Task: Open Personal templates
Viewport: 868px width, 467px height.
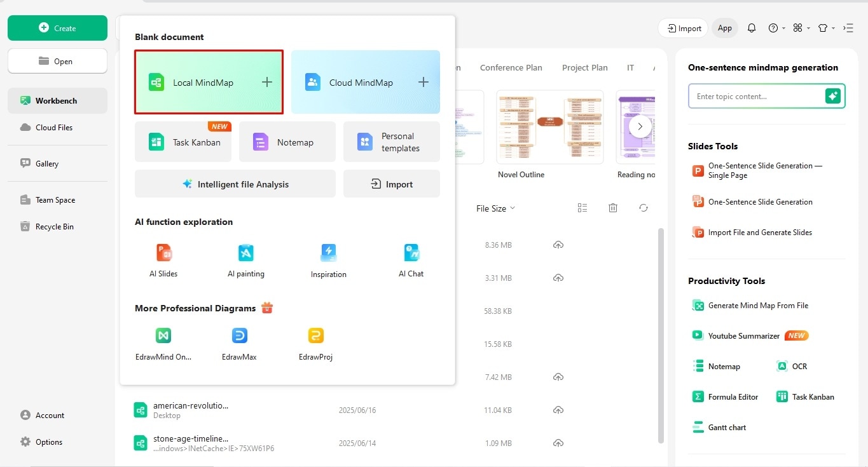Action: [392, 142]
